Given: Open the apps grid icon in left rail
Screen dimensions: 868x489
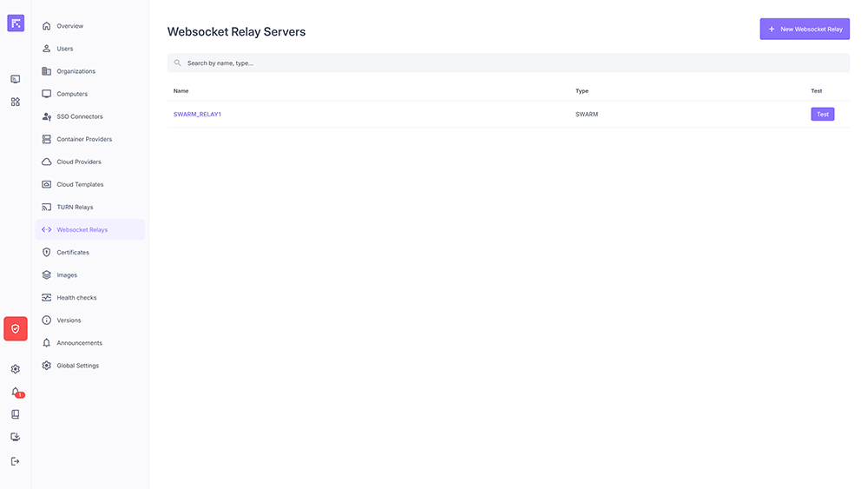Looking at the screenshot, I should pos(16,102).
